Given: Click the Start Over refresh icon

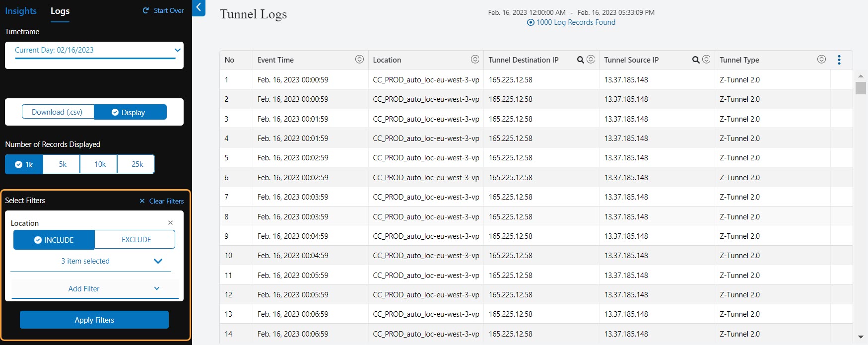Looking at the screenshot, I should [146, 10].
